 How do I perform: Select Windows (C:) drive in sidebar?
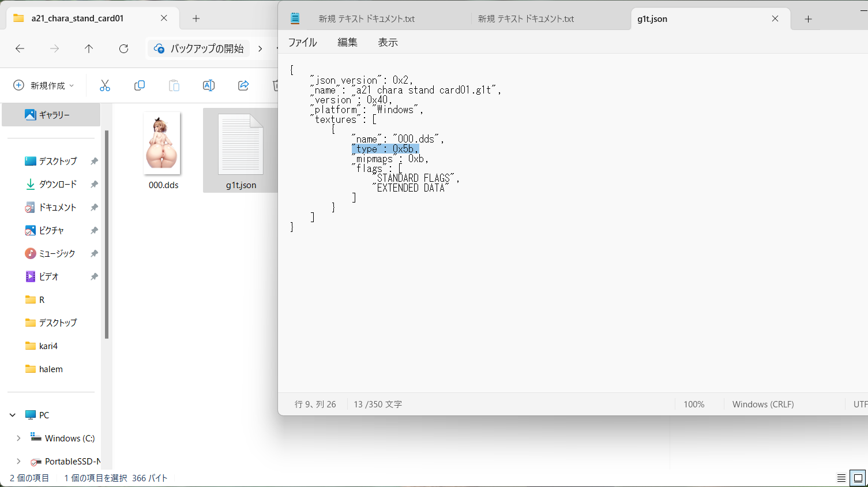63,438
